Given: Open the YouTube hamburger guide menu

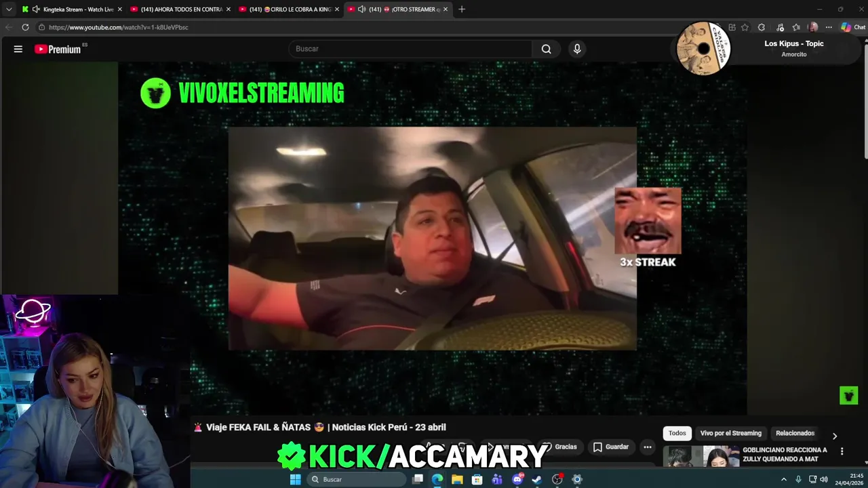Looking at the screenshot, I should [18, 49].
